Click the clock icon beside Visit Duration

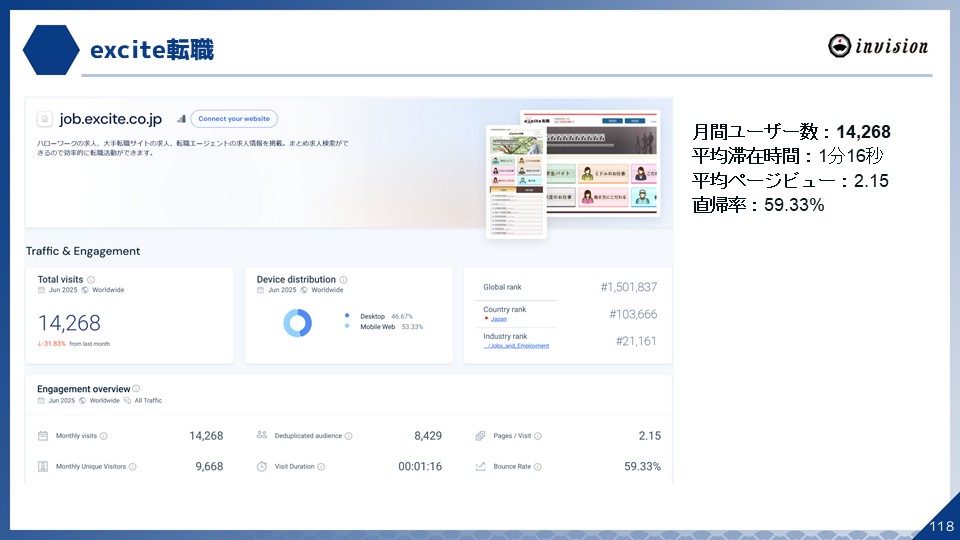tap(261, 467)
